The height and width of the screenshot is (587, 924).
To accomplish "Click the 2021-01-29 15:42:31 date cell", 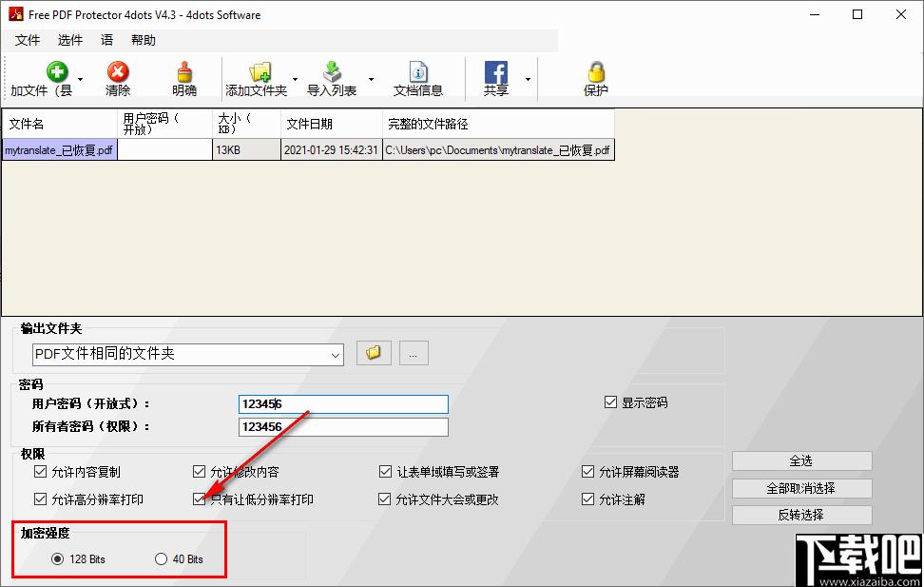I will pyautogui.click(x=331, y=150).
